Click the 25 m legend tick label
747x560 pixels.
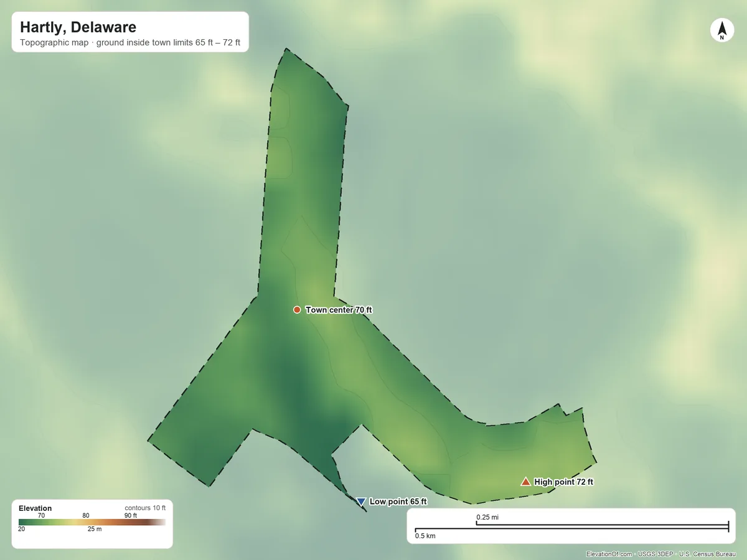pos(95,529)
